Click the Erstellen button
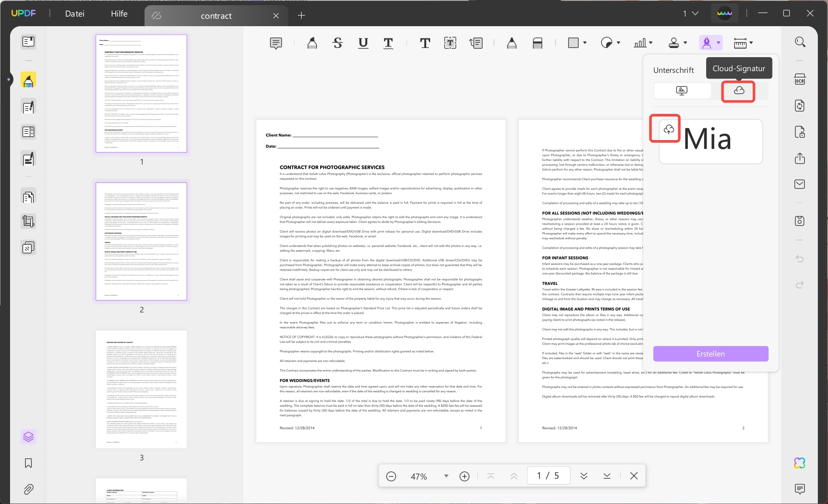Screen dimensions: 828x504 [x=711, y=354]
